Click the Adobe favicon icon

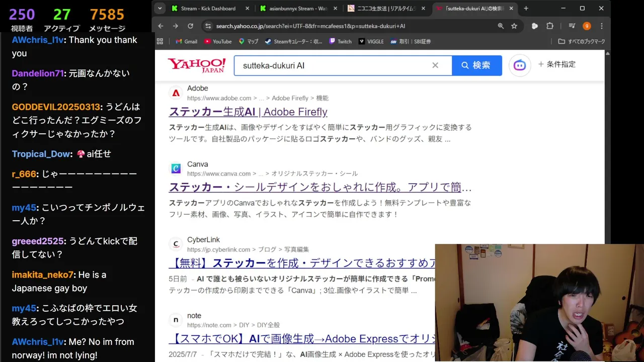click(x=176, y=93)
